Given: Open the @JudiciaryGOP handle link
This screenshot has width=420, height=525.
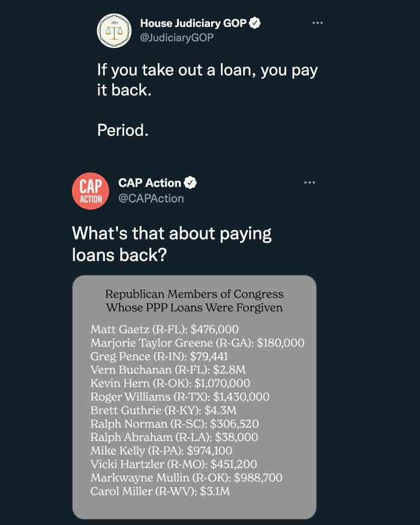Looking at the screenshot, I should (176, 38).
